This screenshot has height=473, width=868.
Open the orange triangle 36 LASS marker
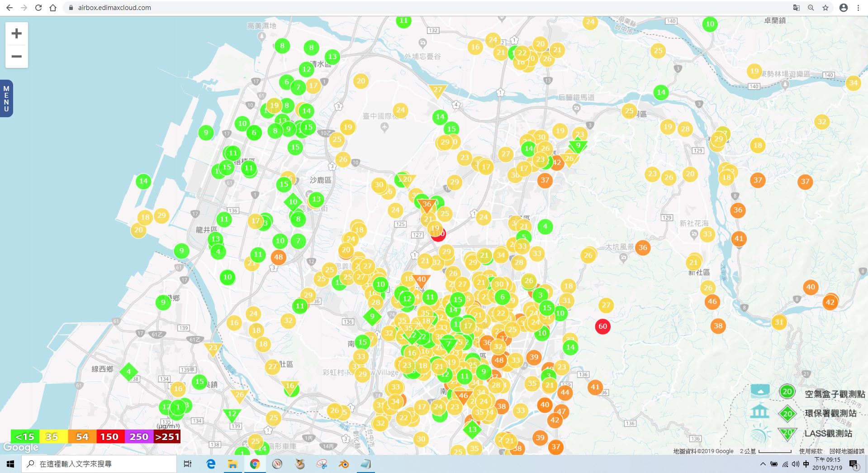coord(427,205)
